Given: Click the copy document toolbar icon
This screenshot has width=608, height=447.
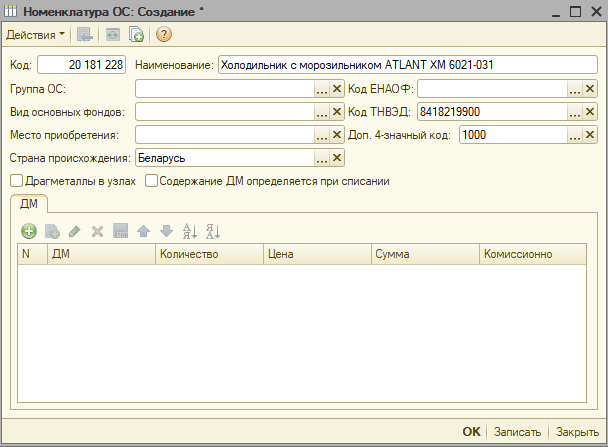Looking at the screenshot, I should (x=136, y=35).
